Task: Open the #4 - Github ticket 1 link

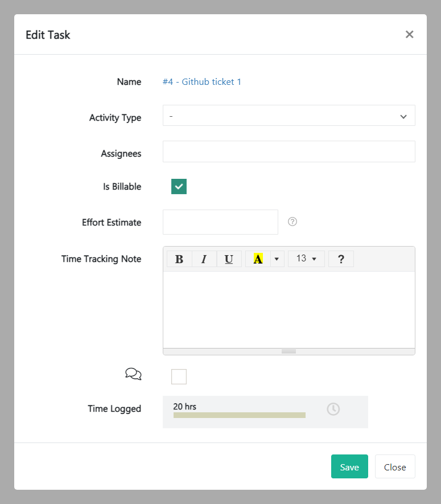Action: click(203, 81)
